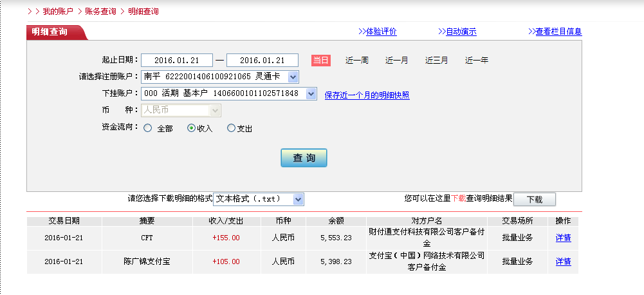644x295 pixels.
Task: Click 保存近一个月的明细快照 link
Action: point(367,95)
